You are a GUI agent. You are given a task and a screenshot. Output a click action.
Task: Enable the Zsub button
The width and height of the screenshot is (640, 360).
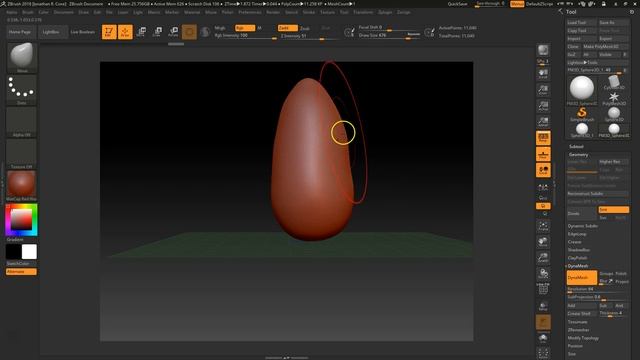[304, 28]
